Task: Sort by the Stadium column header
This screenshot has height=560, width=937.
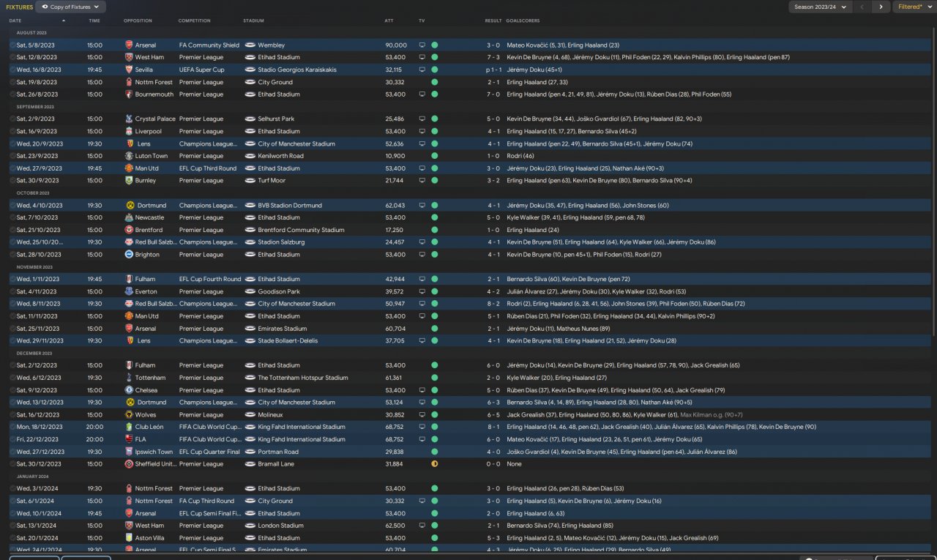Action: click(x=254, y=20)
